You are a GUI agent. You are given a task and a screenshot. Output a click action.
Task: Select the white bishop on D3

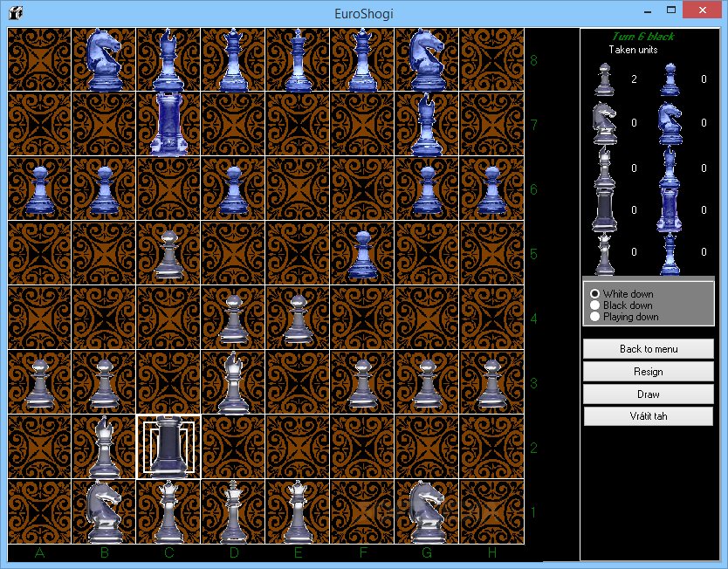click(x=233, y=382)
